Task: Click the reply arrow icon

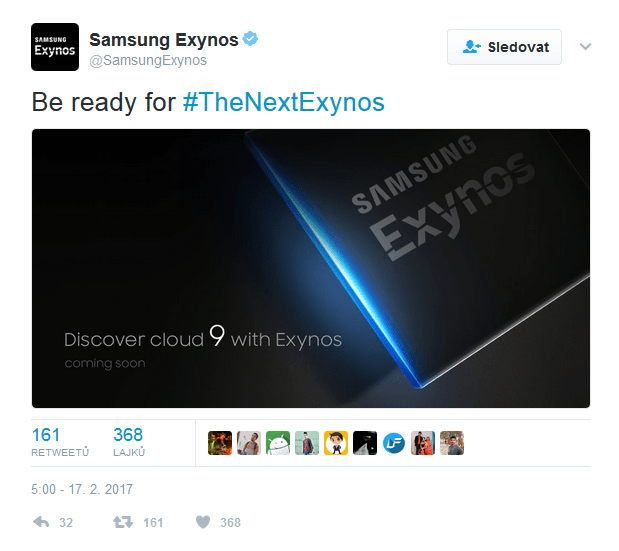Action: [41, 522]
